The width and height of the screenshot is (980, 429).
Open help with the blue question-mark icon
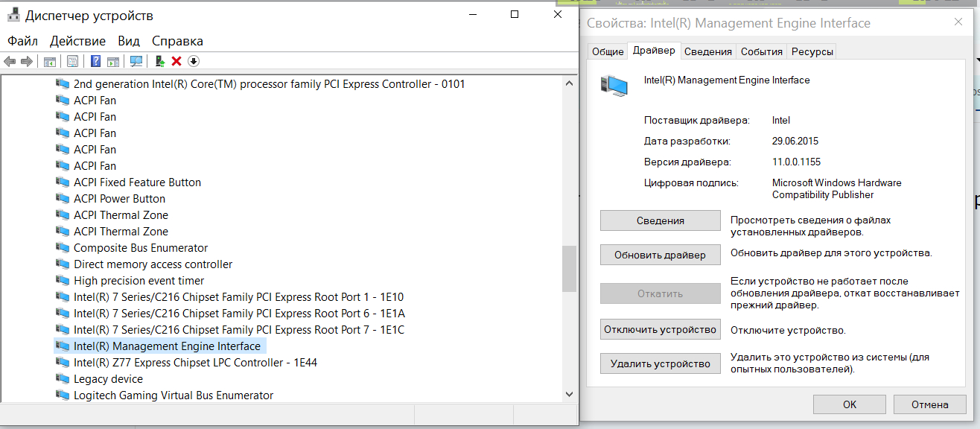96,61
